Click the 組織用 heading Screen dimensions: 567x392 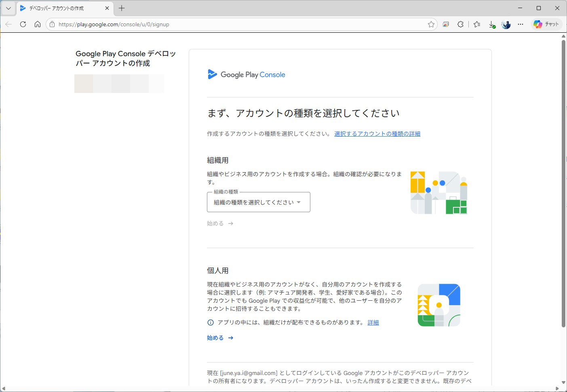tap(218, 160)
